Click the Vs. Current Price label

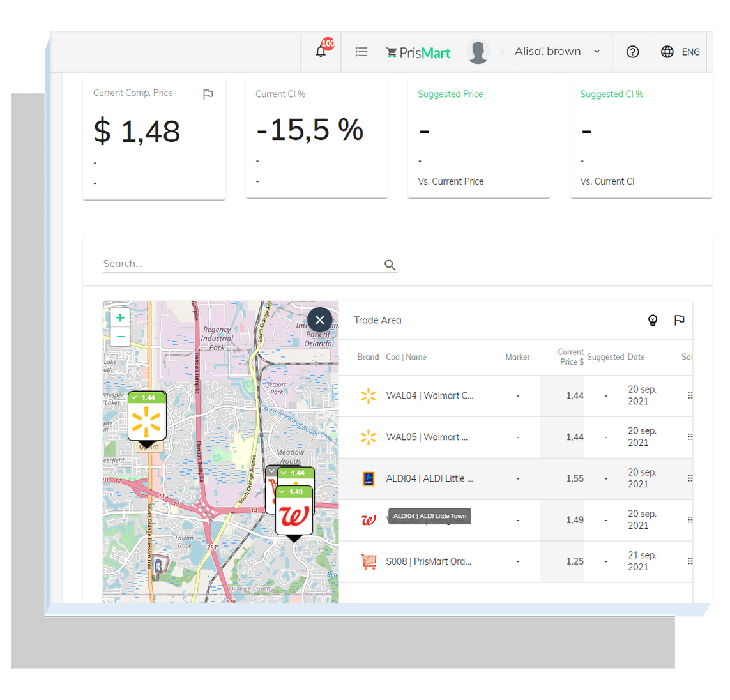click(x=451, y=181)
